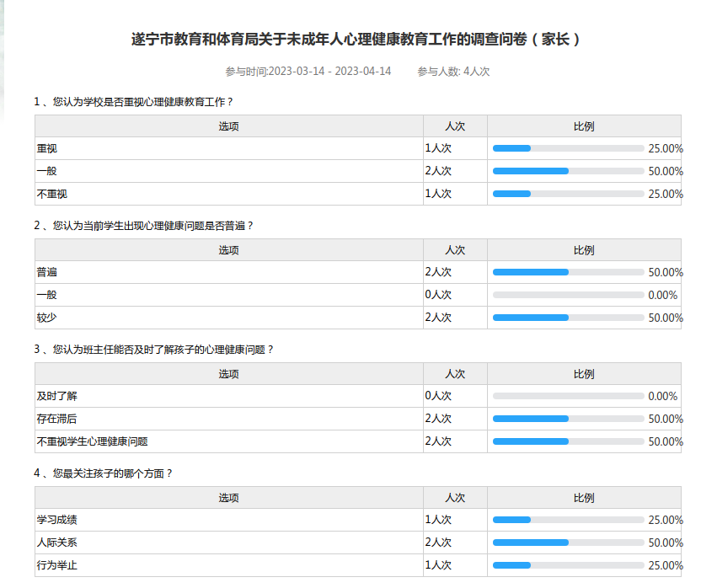Image resolution: width=701 pixels, height=588 pixels.
Task: Click the 不重视 option row in question 1
Action: [x=52, y=194]
